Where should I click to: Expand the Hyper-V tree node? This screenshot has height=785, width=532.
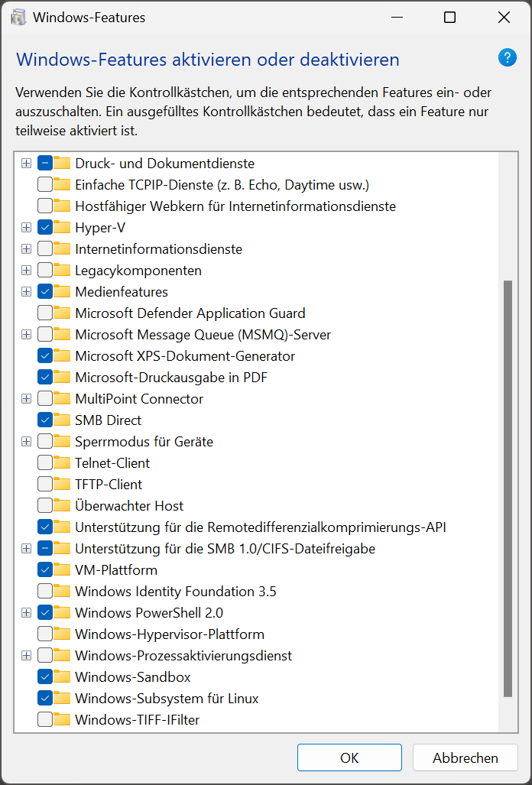pos(27,227)
